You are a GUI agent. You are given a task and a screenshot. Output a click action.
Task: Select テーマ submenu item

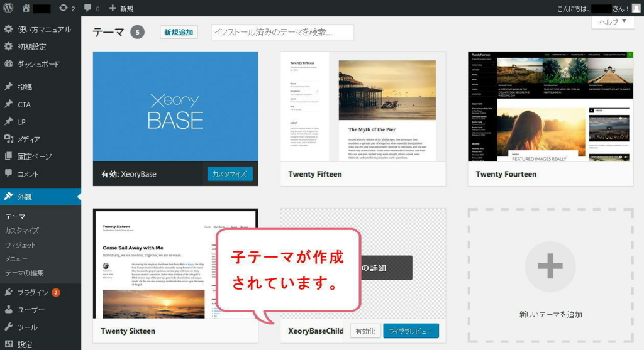pos(15,216)
